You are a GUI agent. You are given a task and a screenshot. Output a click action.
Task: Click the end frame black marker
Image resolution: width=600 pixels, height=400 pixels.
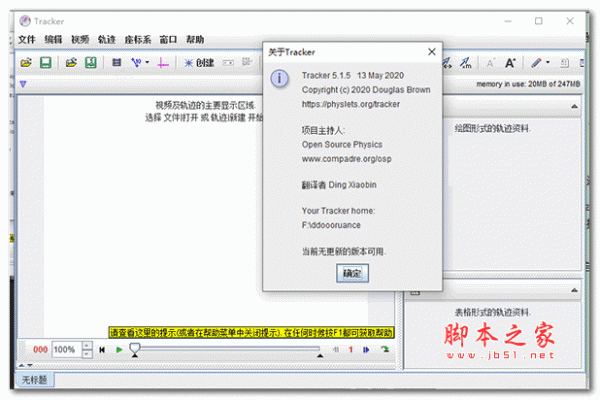tap(320, 356)
